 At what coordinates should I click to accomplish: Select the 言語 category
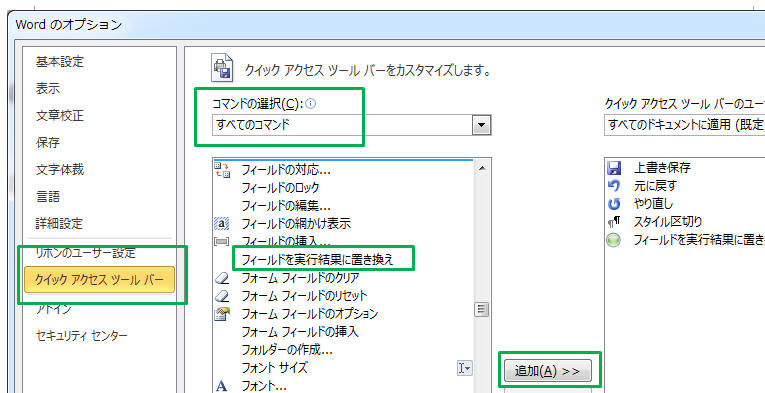tap(48, 196)
